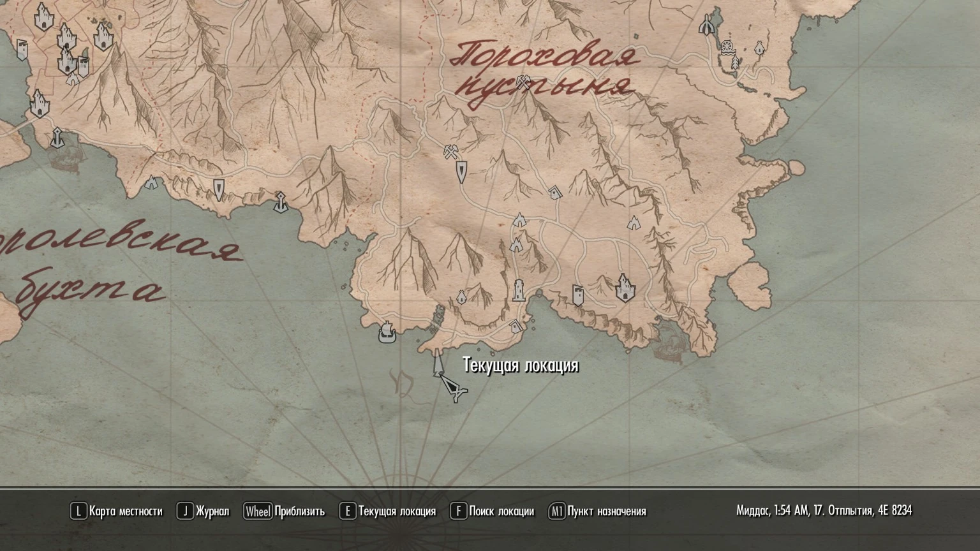Viewport: 980px width, 551px height.
Task: Select the crossed pickaxes marker above the shield
Action: click(452, 152)
